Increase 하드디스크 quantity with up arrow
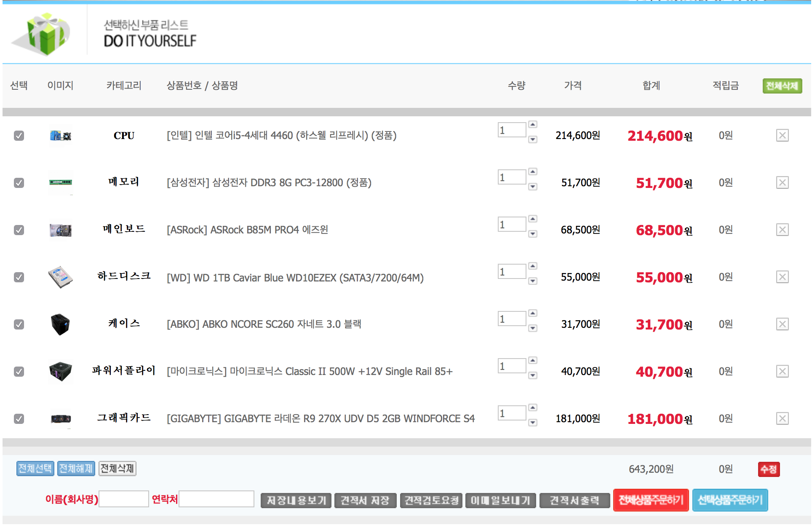This screenshot has height=525, width=812. (533, 266)
